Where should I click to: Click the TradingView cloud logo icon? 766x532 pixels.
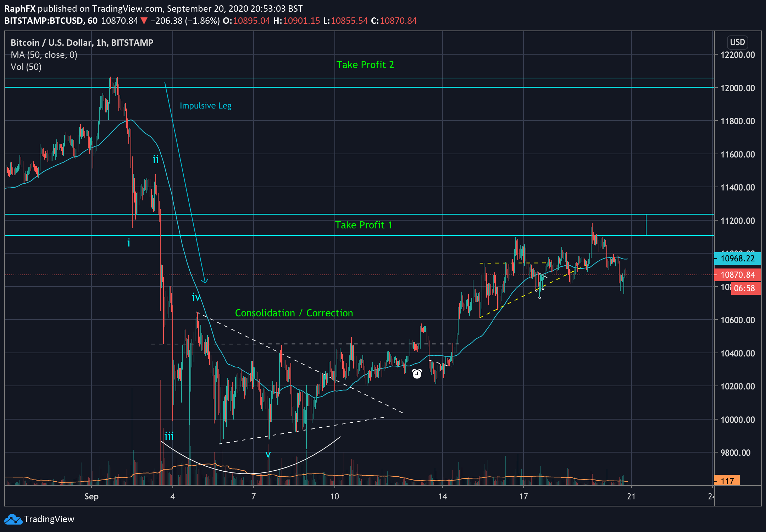coord(13,519)
